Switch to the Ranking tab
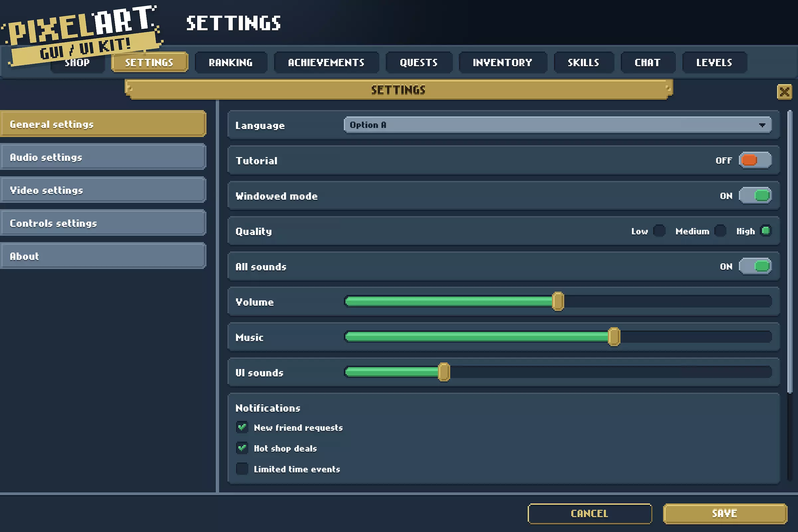The height and width of the screenshot is (532, 798). (231, 63)
